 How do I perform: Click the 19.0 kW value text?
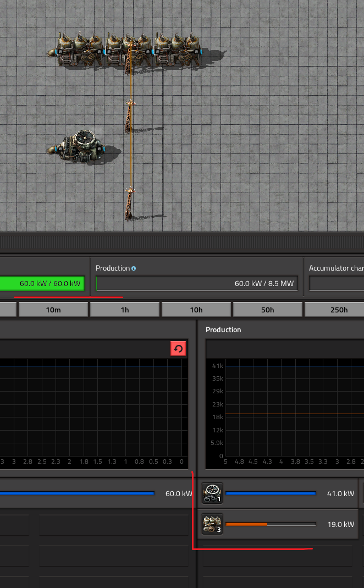click(x=340, y=524)
